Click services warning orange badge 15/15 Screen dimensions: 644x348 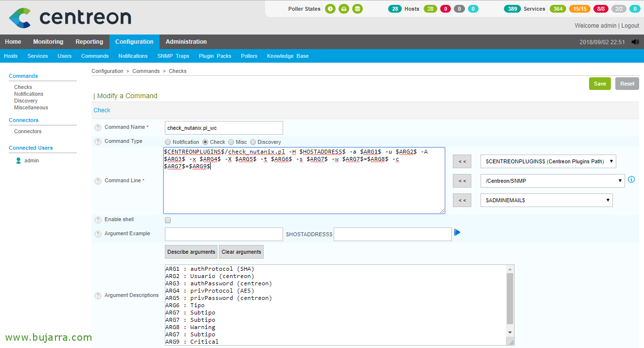click(x=580, y=9)
